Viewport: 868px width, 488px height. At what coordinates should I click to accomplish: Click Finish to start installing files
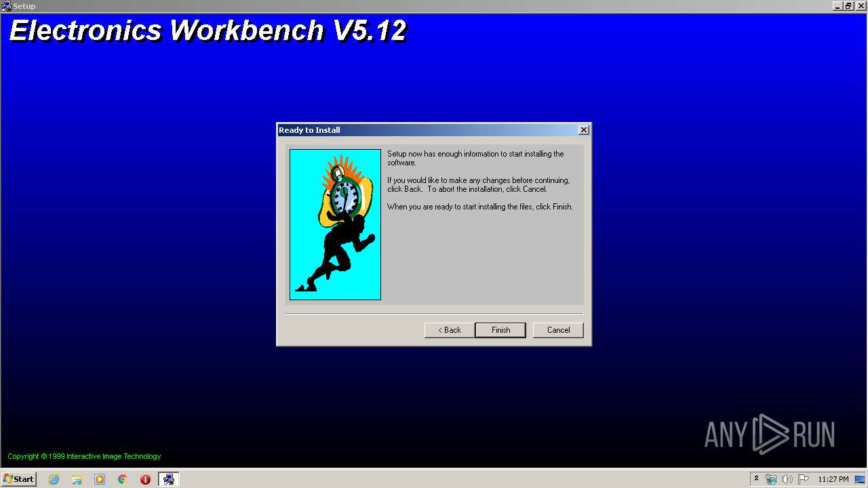[500, 330]
